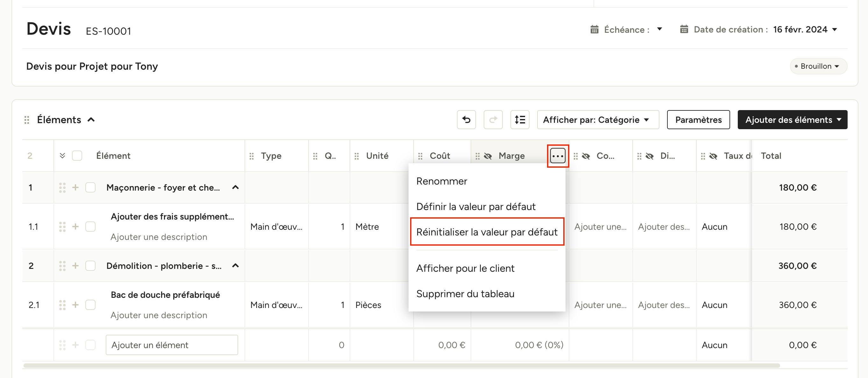Click Ajouter une... cell in row 2.1
This screenshot has height=378, width=868.
coord(601,305)
